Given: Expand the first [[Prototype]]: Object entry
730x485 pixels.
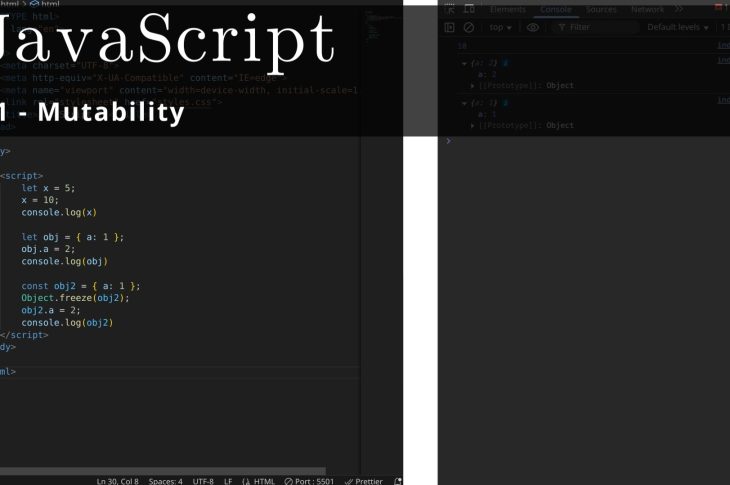Looking at the screenshot, I should [x=473, y=86].
